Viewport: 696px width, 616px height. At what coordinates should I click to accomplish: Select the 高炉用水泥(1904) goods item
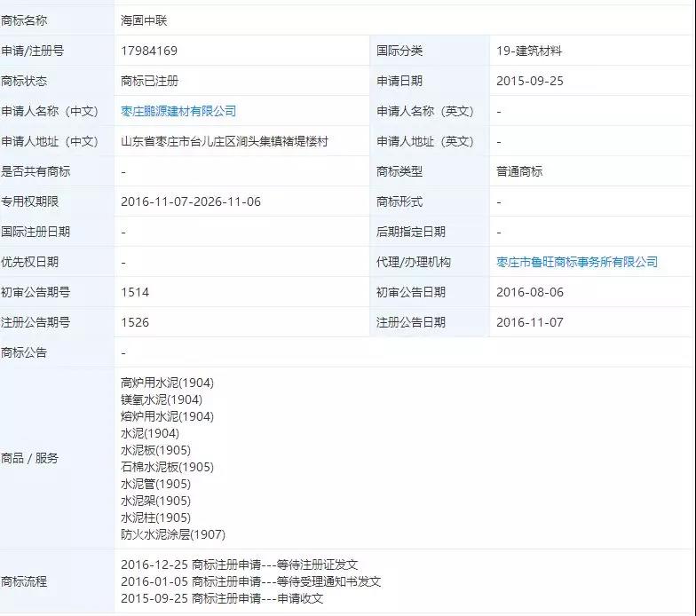[167, 383]
